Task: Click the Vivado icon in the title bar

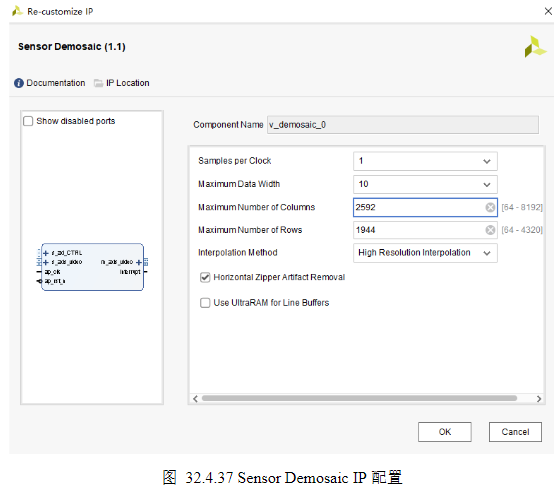Action: click(17, 11)
